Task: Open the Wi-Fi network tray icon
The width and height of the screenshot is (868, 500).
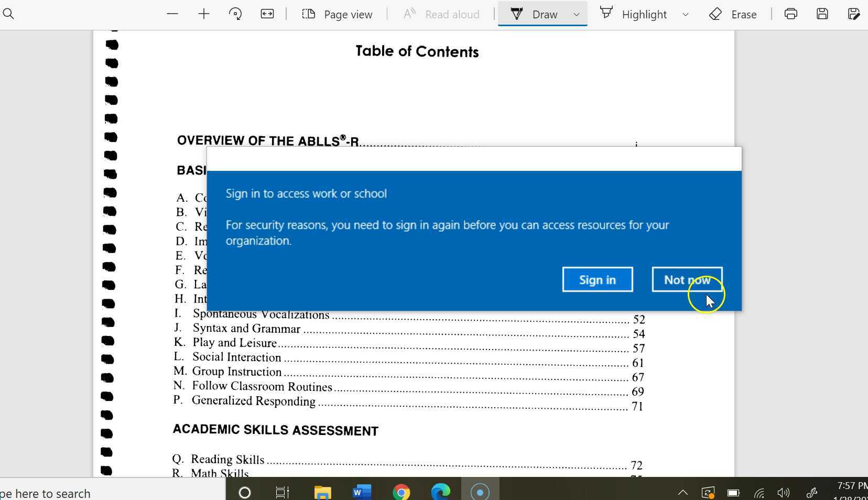Action: click(x=758, y=492)
